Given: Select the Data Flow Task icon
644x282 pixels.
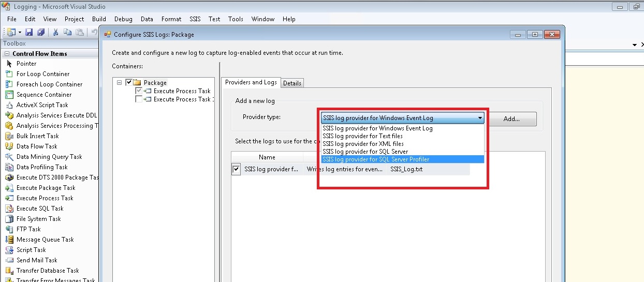Looking at the screenshot, I should pos(9,146).
